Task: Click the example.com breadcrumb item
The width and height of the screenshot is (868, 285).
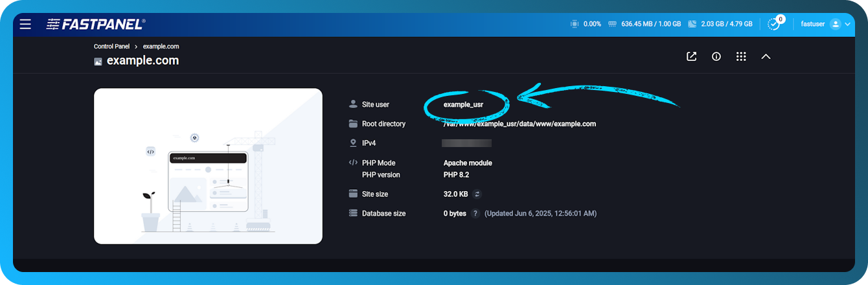Action: pyautogui.click(x=161, y=47)
